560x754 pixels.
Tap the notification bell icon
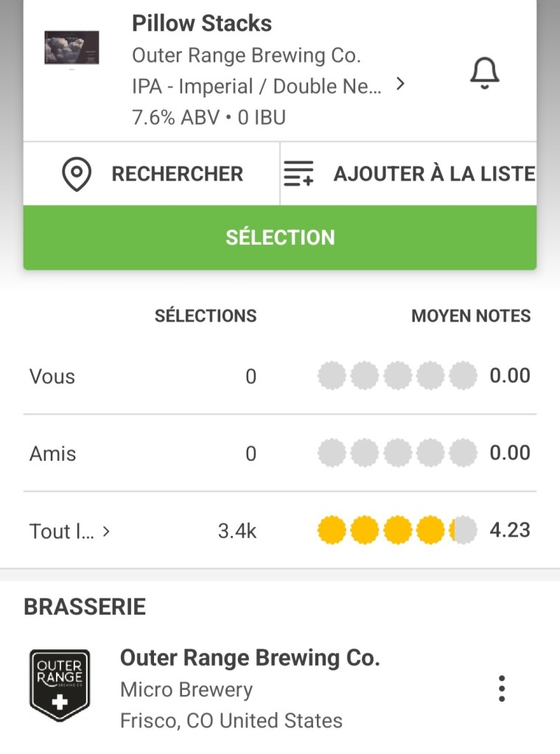coord(484,73)
